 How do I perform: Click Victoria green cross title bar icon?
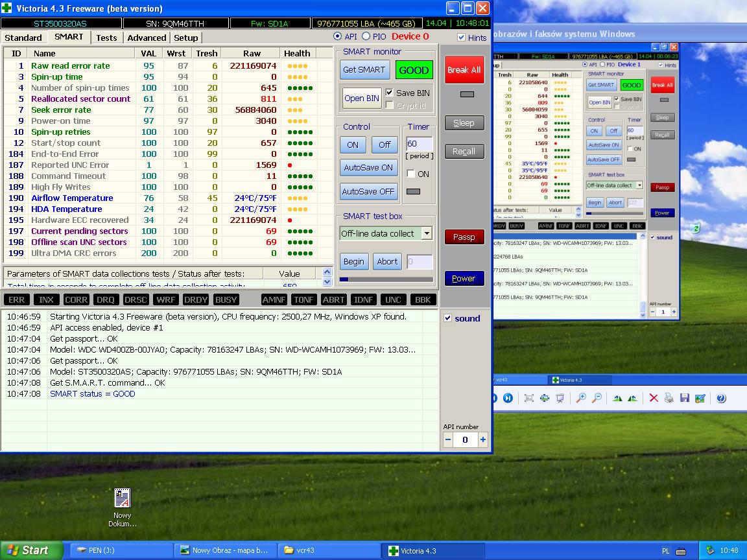point(6,8)
